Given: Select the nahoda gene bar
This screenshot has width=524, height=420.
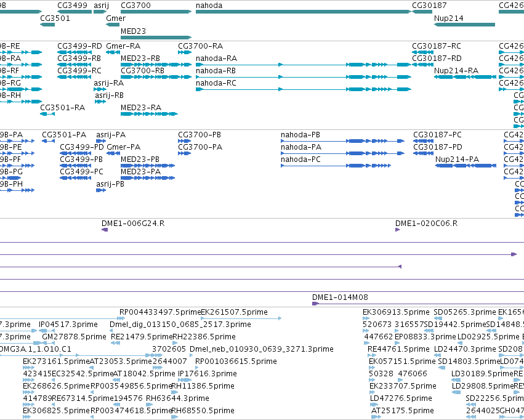Looking at the screenshot, I should point(304,12).
